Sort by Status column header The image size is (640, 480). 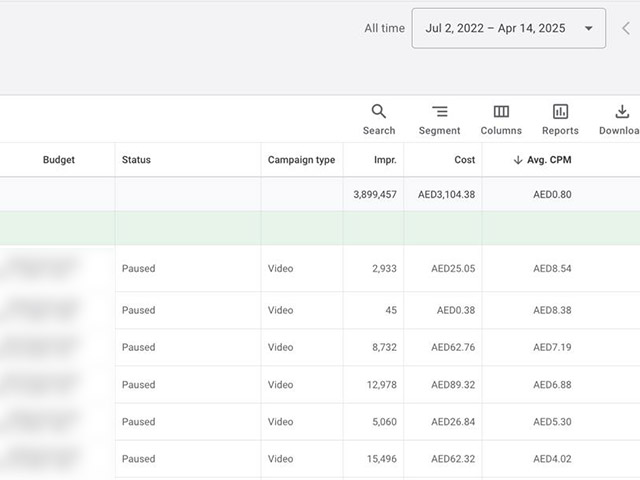click(136, 160)
